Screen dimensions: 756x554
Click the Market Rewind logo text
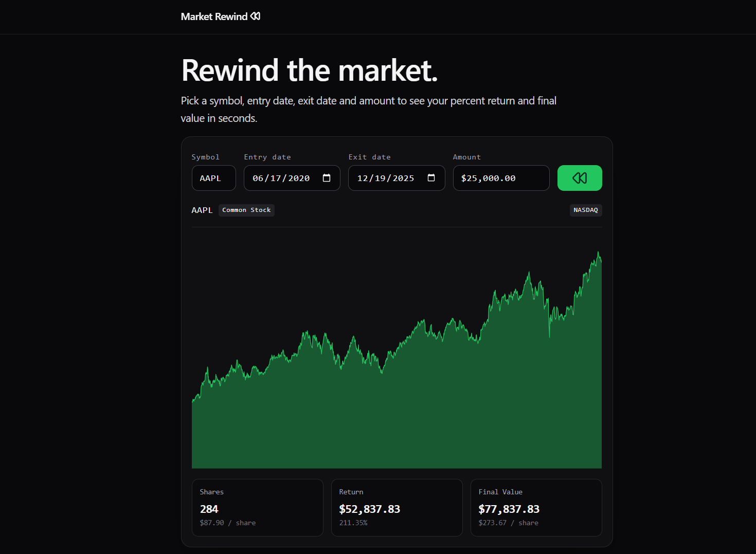coord(213,16)
